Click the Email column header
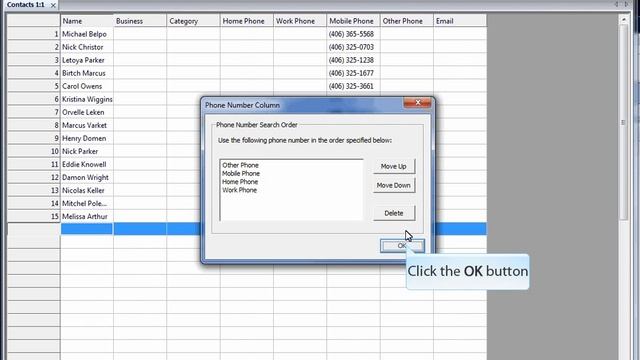 [460, 21]
